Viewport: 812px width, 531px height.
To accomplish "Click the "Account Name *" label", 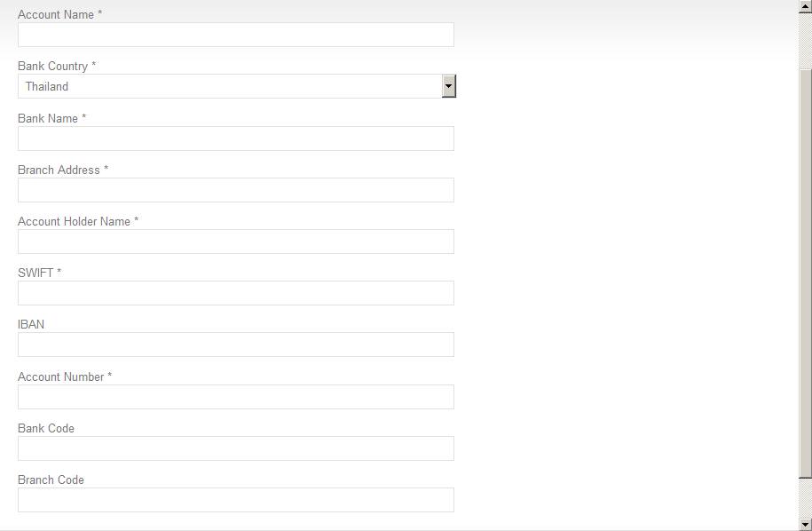I will (x=59, y=14).
